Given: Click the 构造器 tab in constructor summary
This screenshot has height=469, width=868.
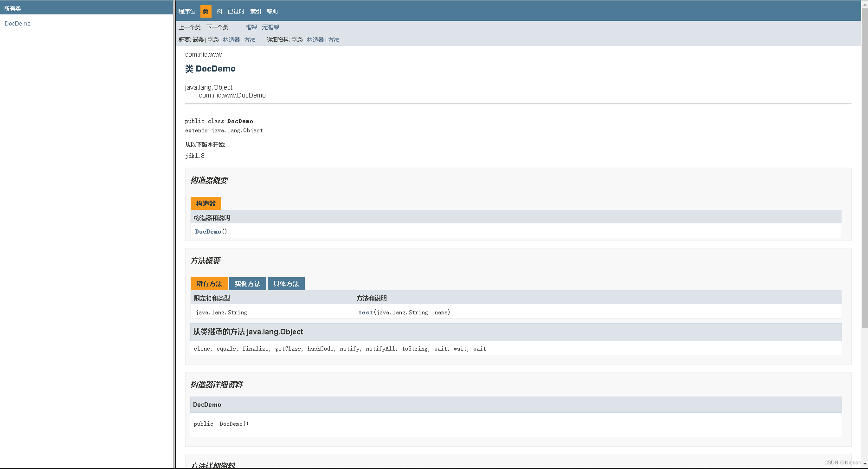Looking at the screenshot, I should coord(206,203).
